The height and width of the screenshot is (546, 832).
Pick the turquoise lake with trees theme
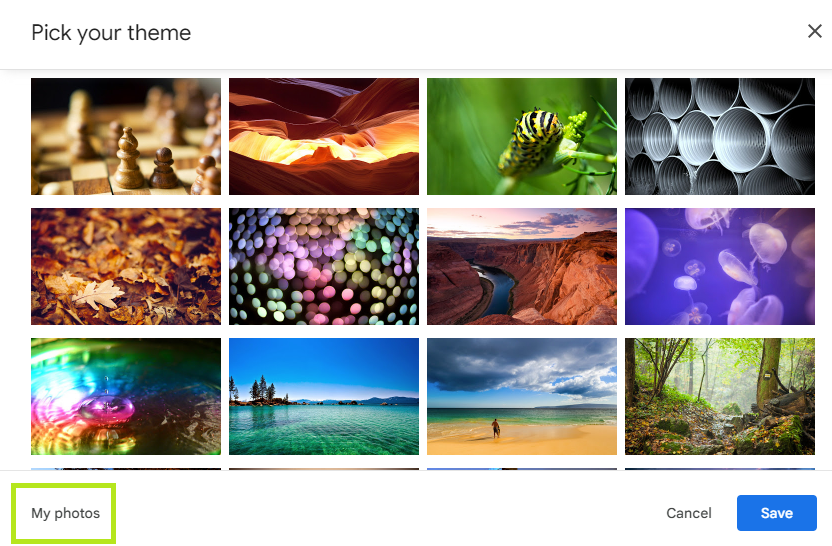click(324, 396)
